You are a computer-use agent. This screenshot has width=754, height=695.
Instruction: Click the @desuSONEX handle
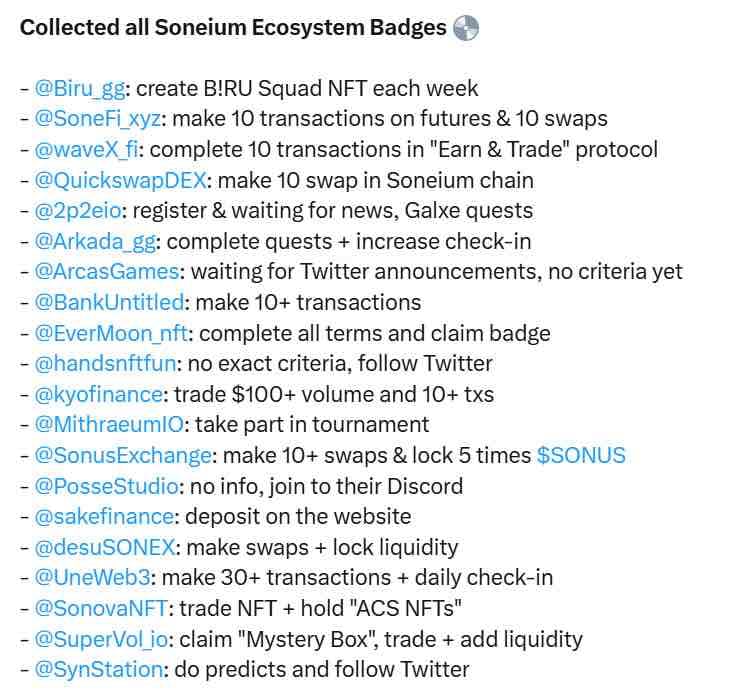tap(104, 547)
